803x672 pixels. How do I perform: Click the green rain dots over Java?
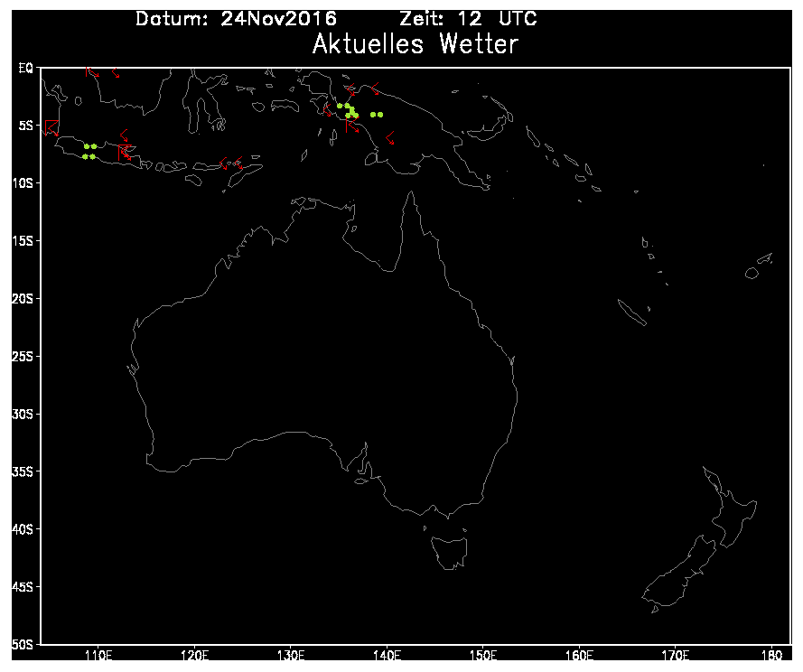coord(89,151)
